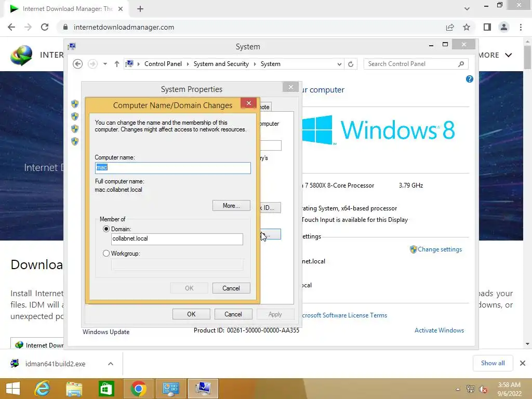The width and height of the screenshot is (532, 399).
Task: Switch to Chrome in the taskbar
Action: [138, 389]
